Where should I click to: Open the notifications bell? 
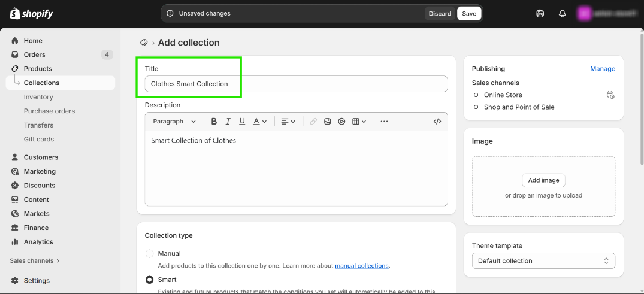(x=562, y=14)
